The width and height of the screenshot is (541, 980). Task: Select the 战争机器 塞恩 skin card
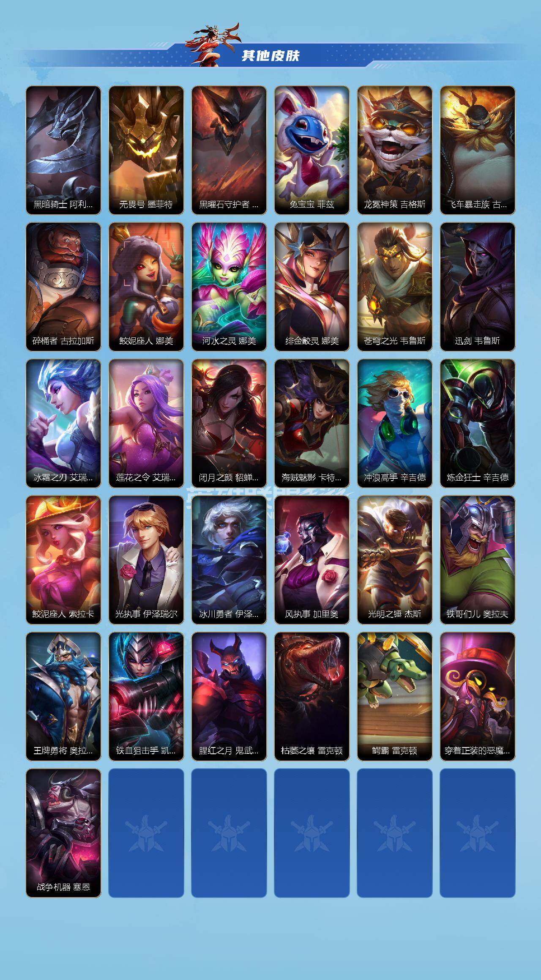click(x=63, y=833)
